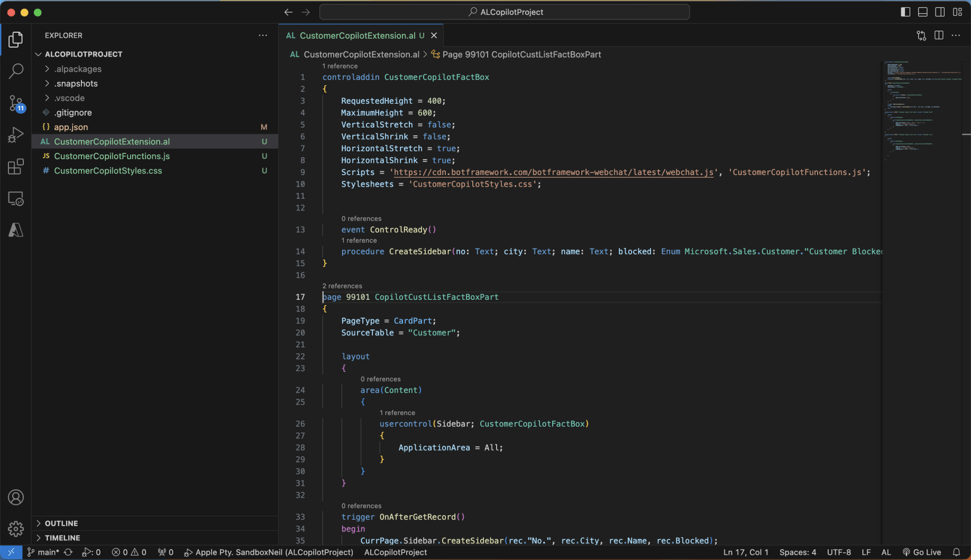
Task: Click the notifications bell in status bar
Action: pyautogui.click(x=956, y=552)
